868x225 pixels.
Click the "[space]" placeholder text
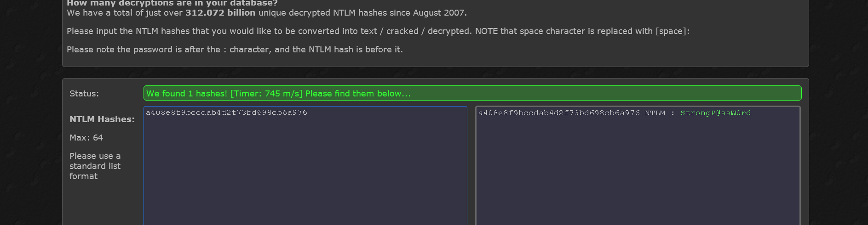pyautogui.click(x=672, y=31)
